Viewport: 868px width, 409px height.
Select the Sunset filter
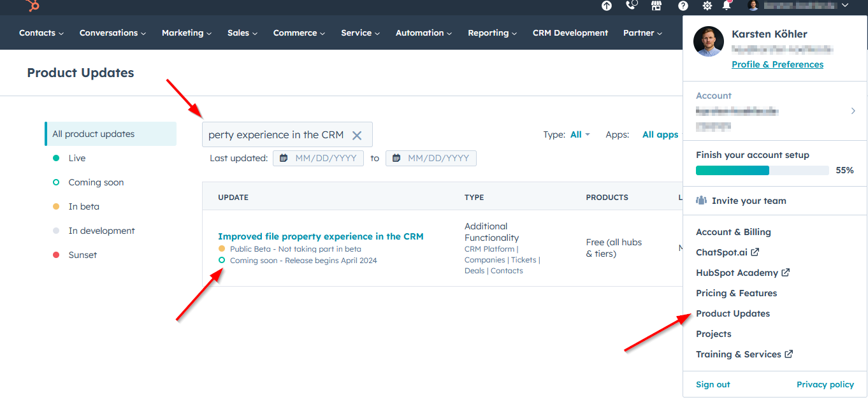tap(84, 254)
